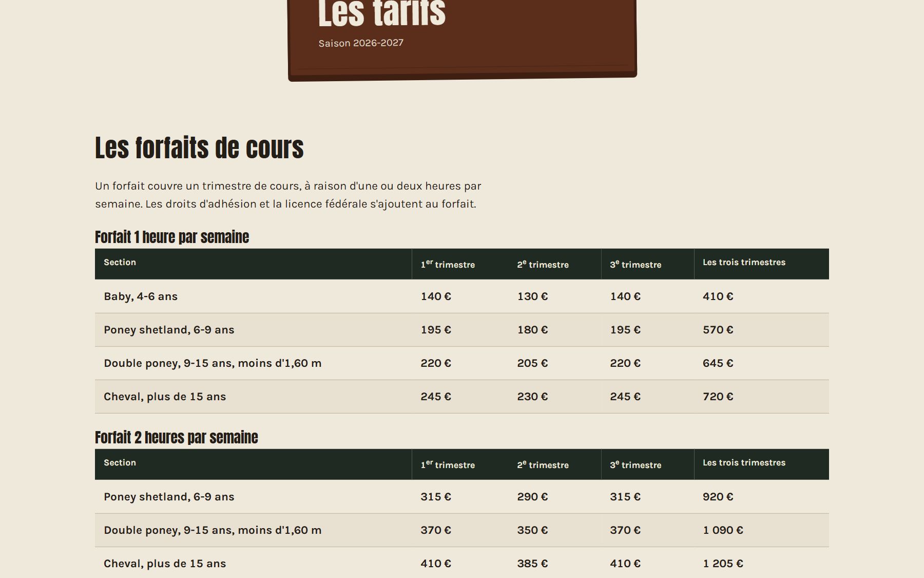Click the 920 € Poney shetland total
This screenshot has width=924, height=578.
pos(718,497)
